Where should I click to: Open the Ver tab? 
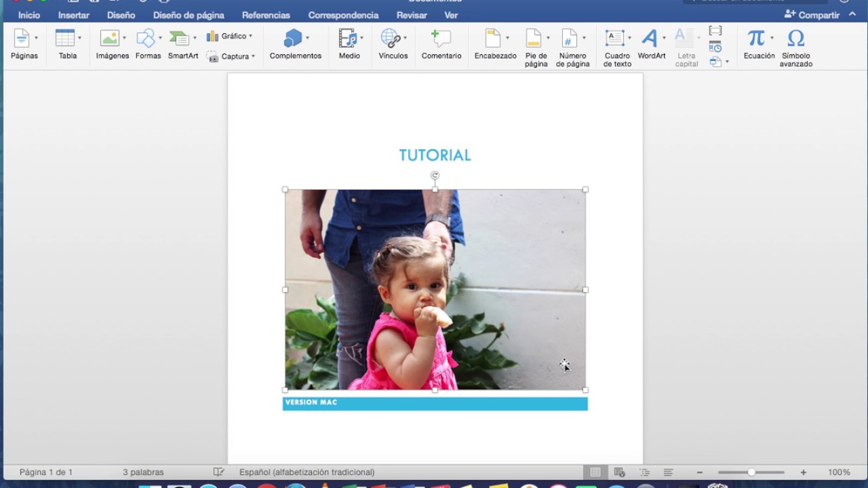[451, 15]
